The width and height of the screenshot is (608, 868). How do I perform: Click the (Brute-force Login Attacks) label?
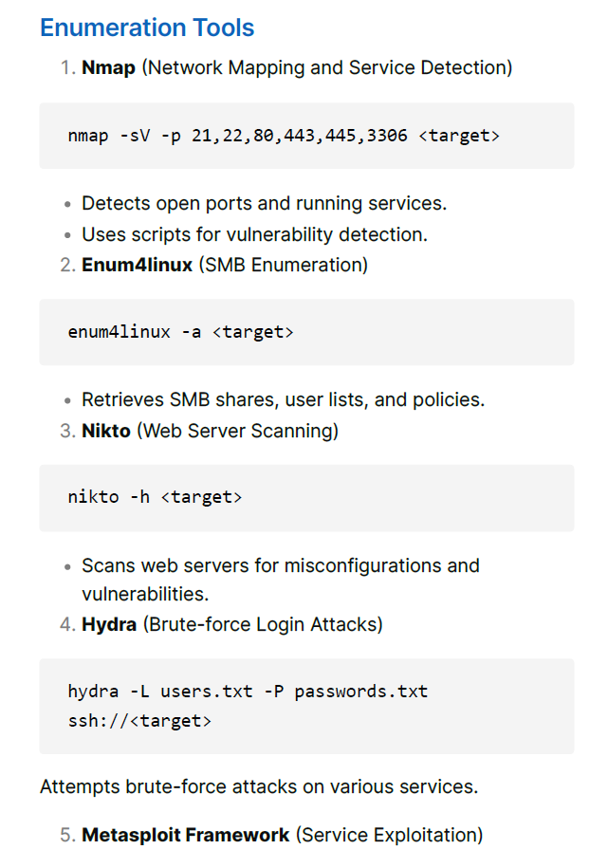(x=263, y=624)
